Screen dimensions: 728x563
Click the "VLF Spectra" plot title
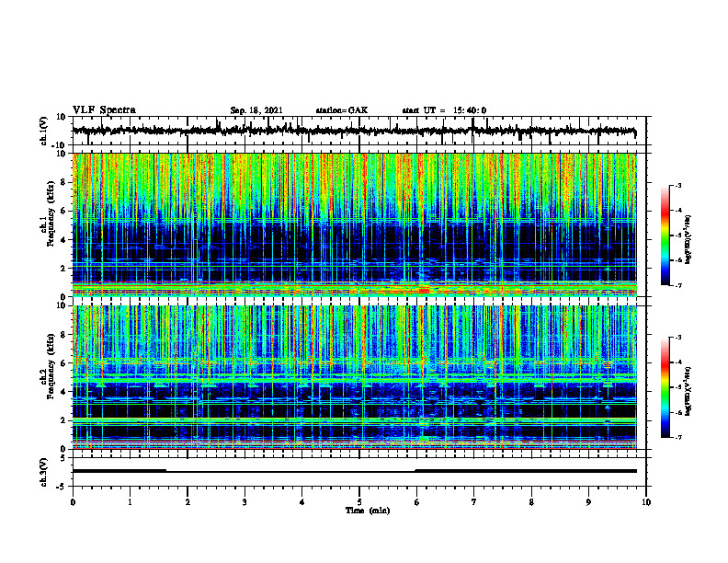tap(105, 110)
